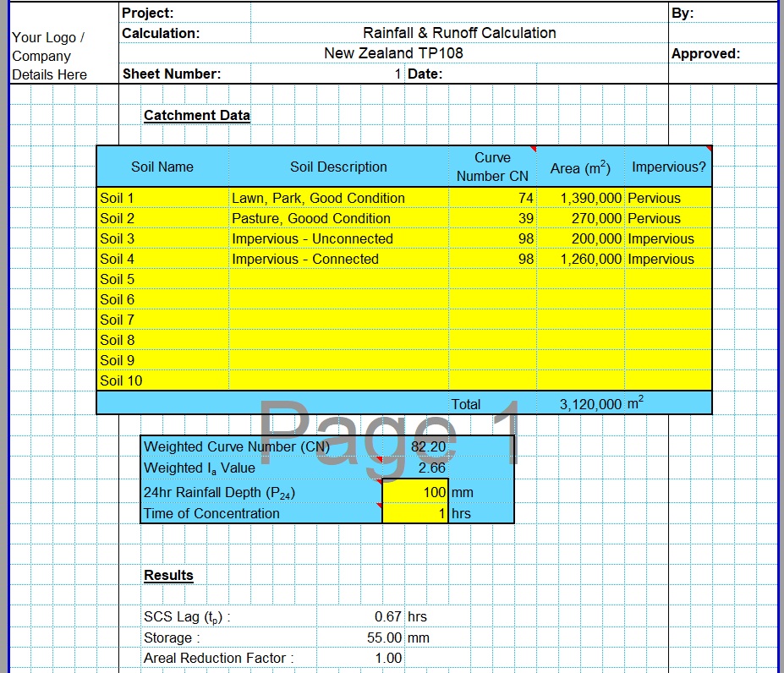Image resolution: width=784 pixels, height=673 pixels.
Task: Click the Sheet Number value cell
Action: coord(327,74)
